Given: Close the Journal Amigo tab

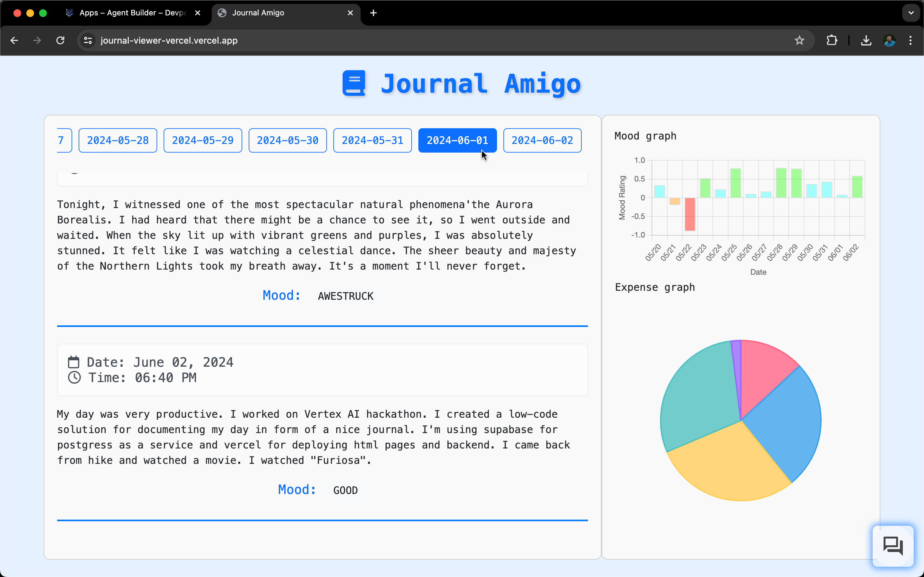Looking at the screenshot, I should (350, 13).
